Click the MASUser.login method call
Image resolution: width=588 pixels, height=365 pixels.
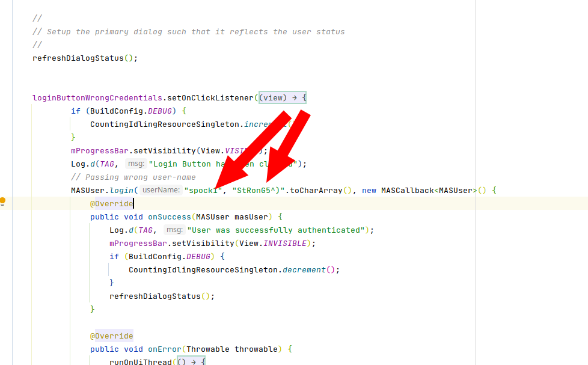tap(102, 191)
